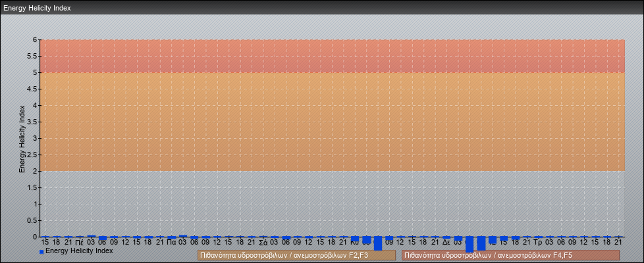Select the F4,F5 tornado probability legend box

pos(510,255)
